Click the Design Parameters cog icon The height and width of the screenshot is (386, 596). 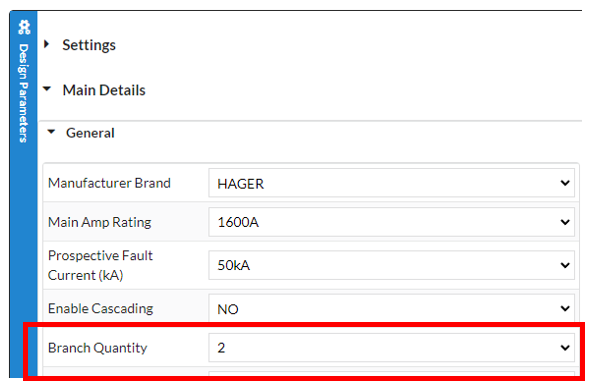coord(24,27)
